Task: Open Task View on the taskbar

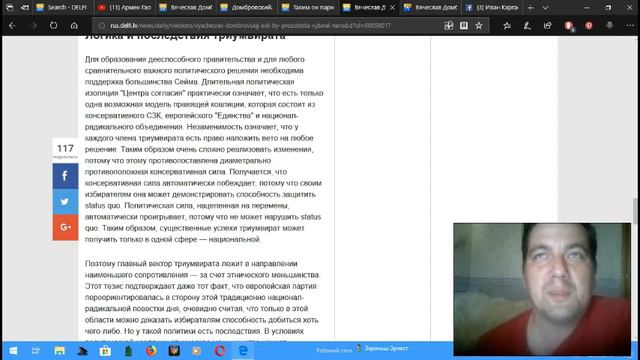Action: 36,351
